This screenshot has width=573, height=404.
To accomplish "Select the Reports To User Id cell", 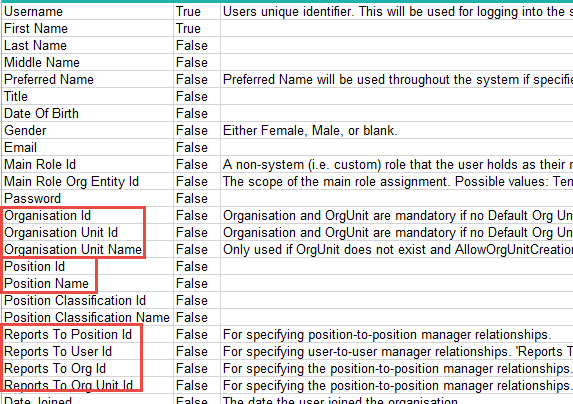I will 88,351.
